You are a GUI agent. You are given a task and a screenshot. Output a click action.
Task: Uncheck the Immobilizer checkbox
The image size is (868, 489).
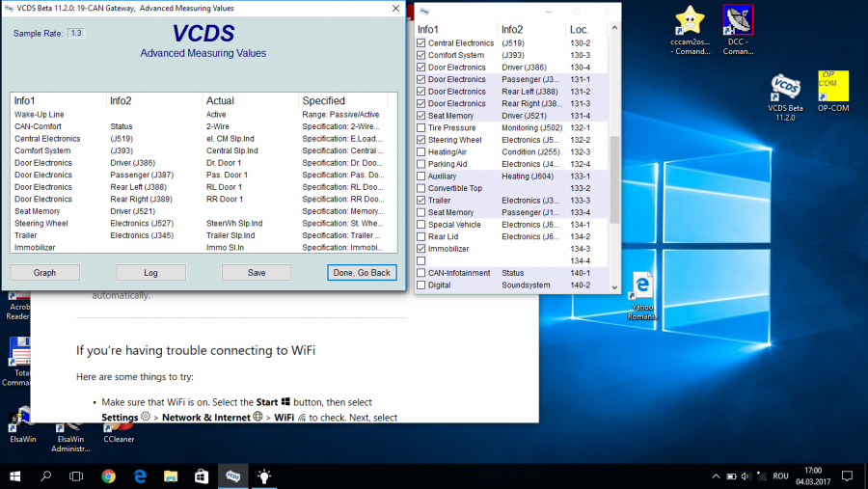coord(420,249)
